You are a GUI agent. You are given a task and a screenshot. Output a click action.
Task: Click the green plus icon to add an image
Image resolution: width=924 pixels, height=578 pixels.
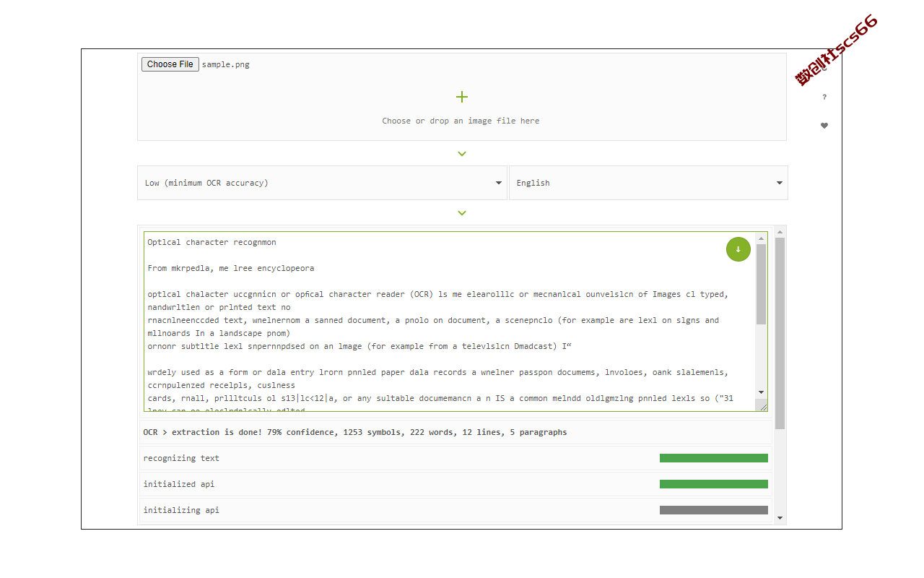click(x=462, y=97)
